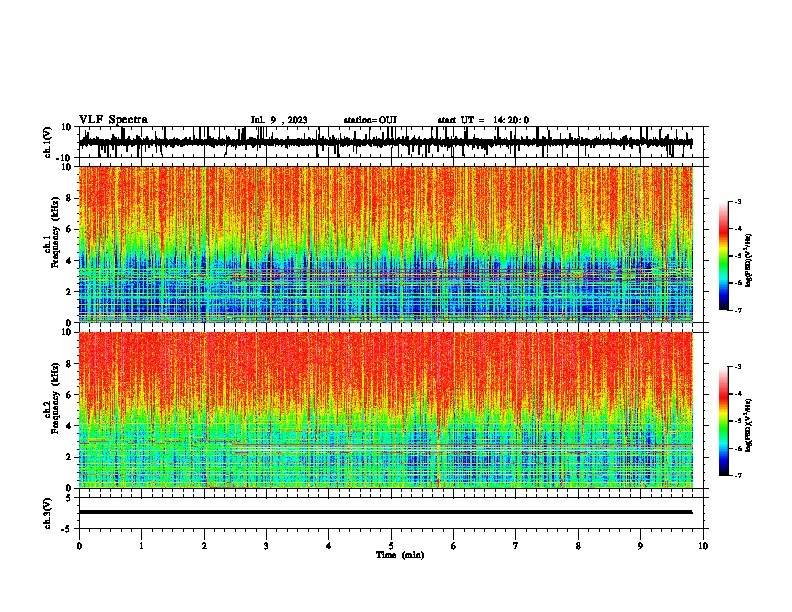Image resolution: width=792 pixels, height=612 pixels.
Task: Click the ch.3(V) axis label
Action: click(48, 513)
